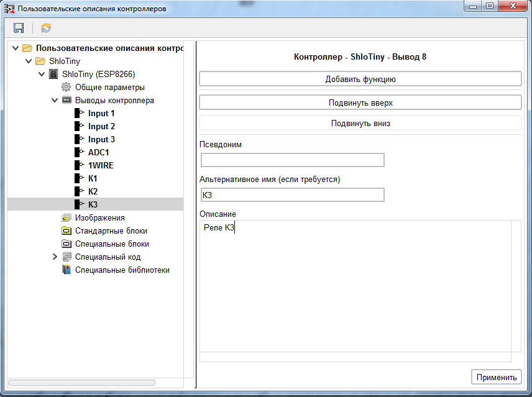The height and width of the screenshot is (397, 532).
Task: Click the Refresh icon in toolbar
Action: click(x=46, y=28)
